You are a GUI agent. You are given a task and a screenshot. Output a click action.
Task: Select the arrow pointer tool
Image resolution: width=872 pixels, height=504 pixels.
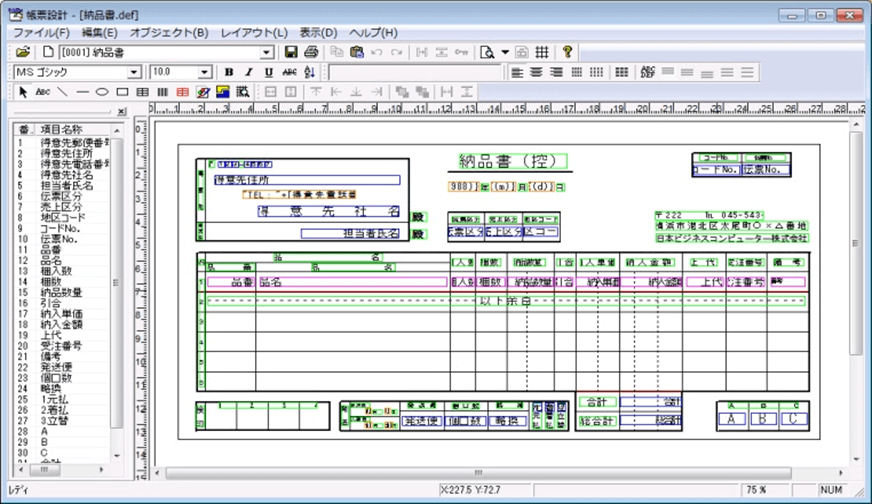pos(23,92)
